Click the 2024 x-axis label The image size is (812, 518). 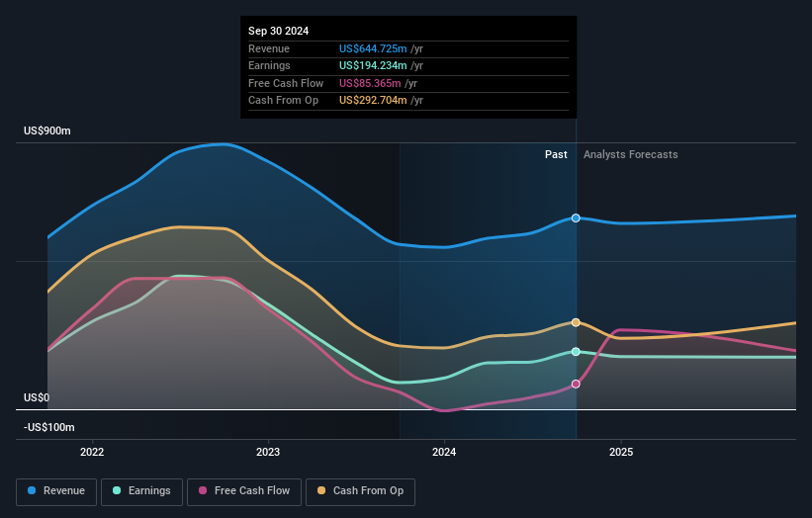[444, 453]
